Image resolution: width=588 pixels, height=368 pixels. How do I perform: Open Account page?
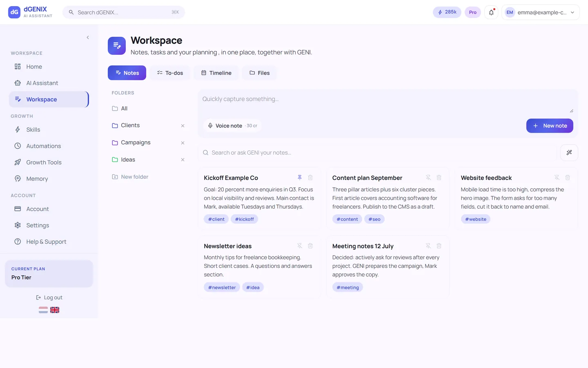coord(49,209)
